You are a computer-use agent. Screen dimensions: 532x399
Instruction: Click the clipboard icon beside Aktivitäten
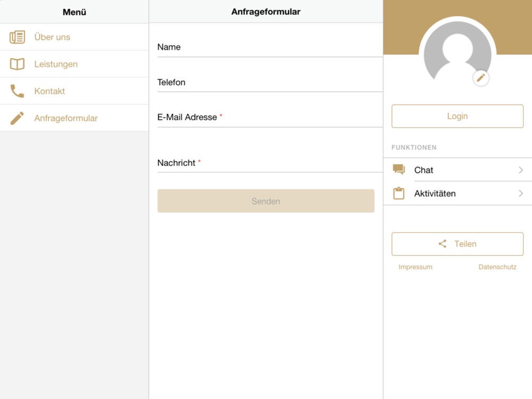[398, 193]
